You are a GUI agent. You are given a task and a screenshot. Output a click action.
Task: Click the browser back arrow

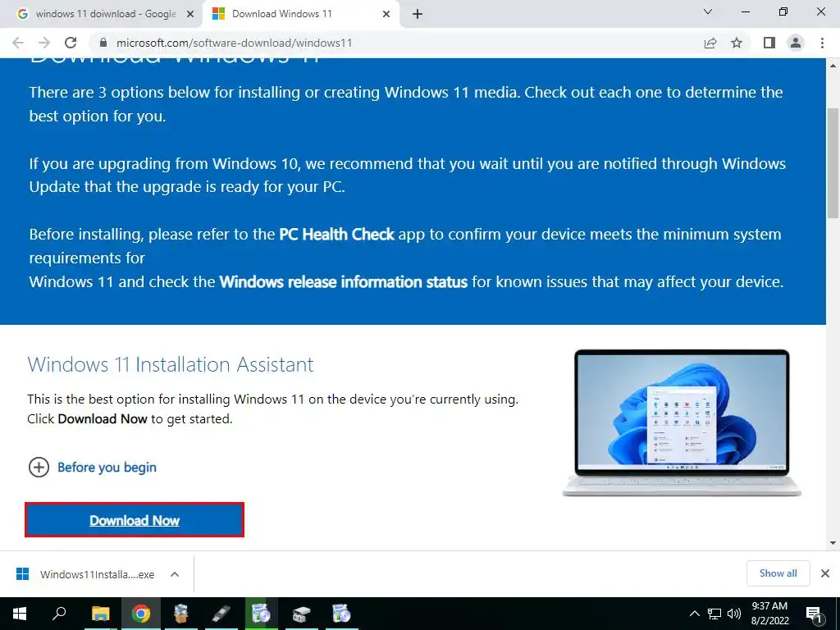[x=18, y=43]
